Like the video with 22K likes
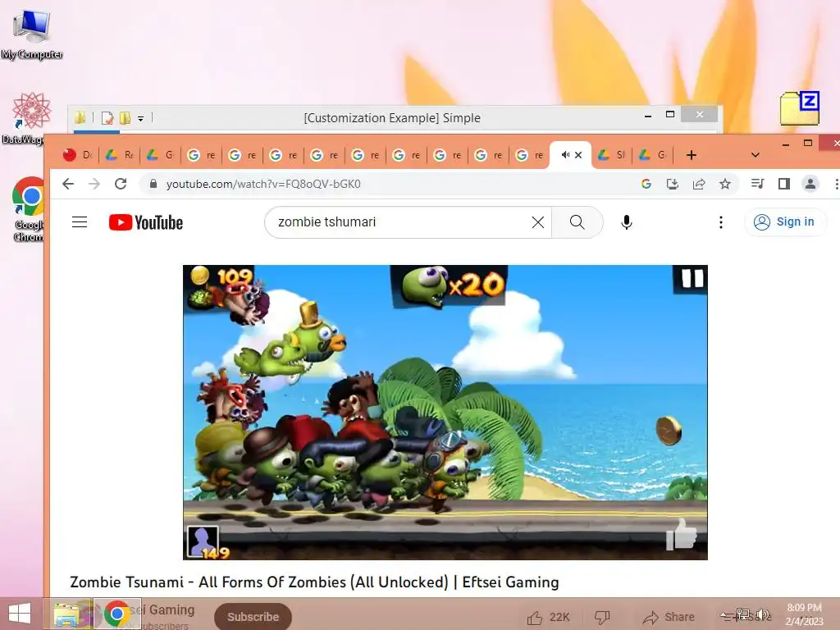840x630 pixels. pos(548,617)
